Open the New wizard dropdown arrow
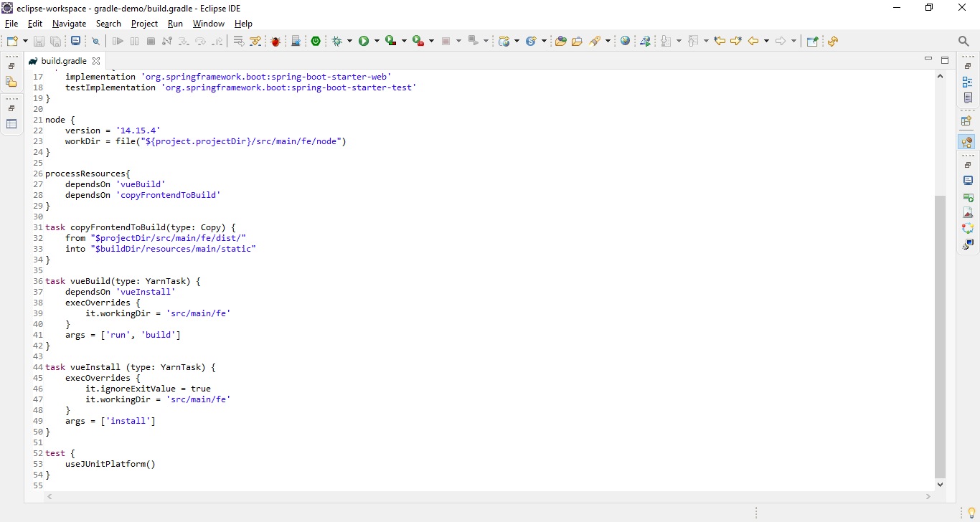Screen dimensions: 980x522 [x=26, y=41]
